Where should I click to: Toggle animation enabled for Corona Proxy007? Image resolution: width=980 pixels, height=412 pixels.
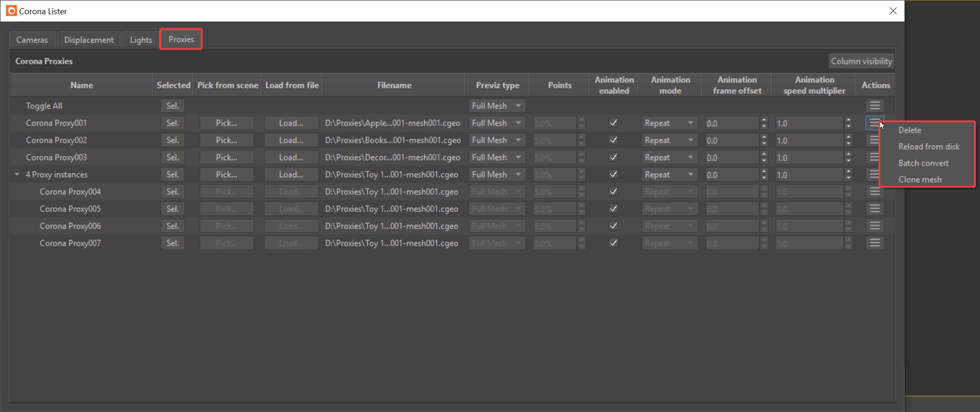tap(614, 243)
